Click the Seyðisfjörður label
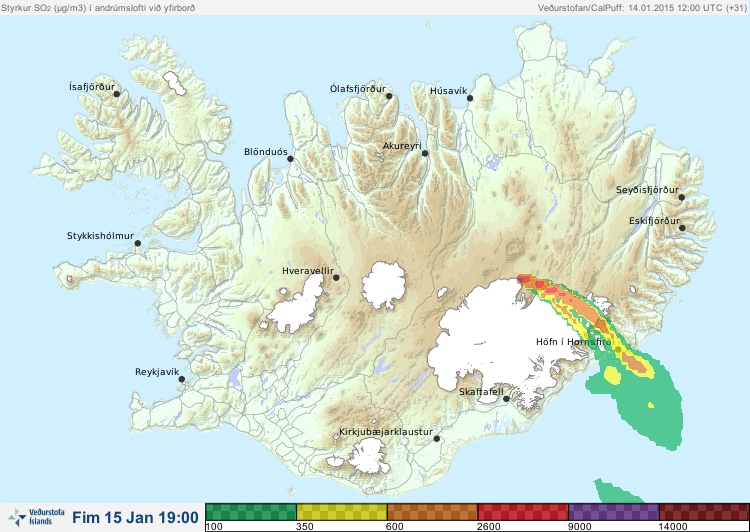 pyautogui.click(x=647, y=190)
